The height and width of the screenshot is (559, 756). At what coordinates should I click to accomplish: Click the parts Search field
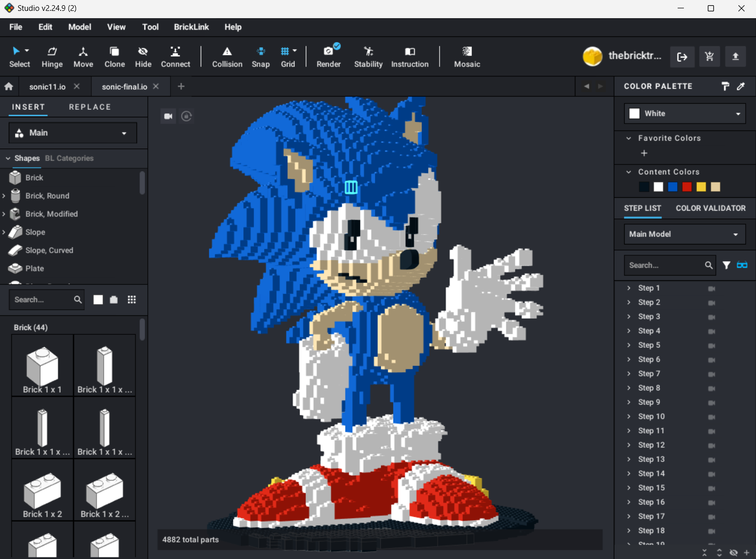point(47,299)
